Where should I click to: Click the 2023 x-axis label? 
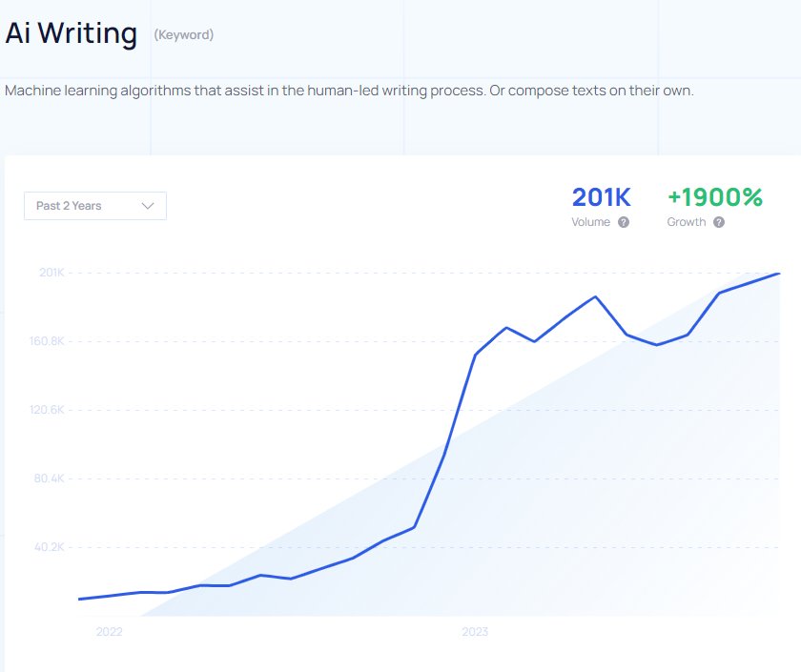475,632
